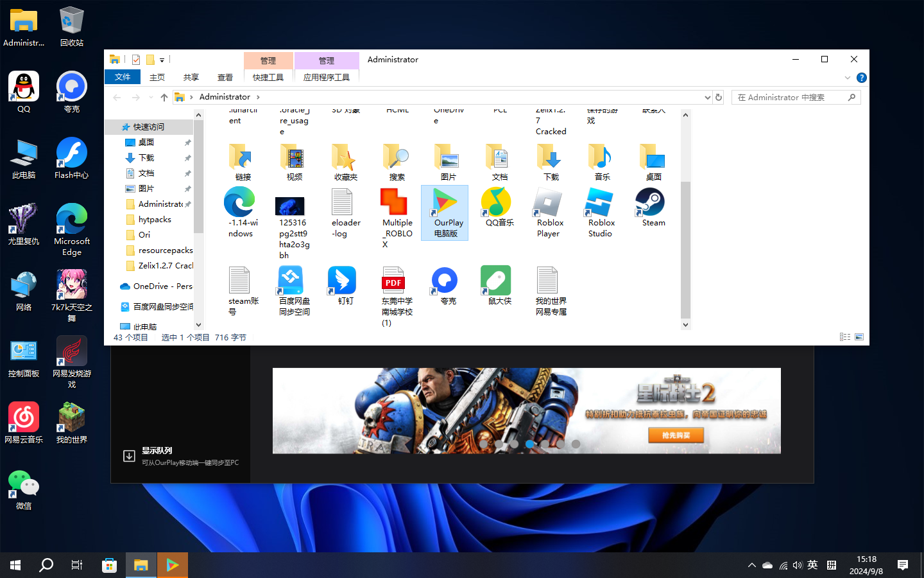The image size is (924, 578).
Task: Open the 文件 menu tab
Action: (x=123, y=77)
